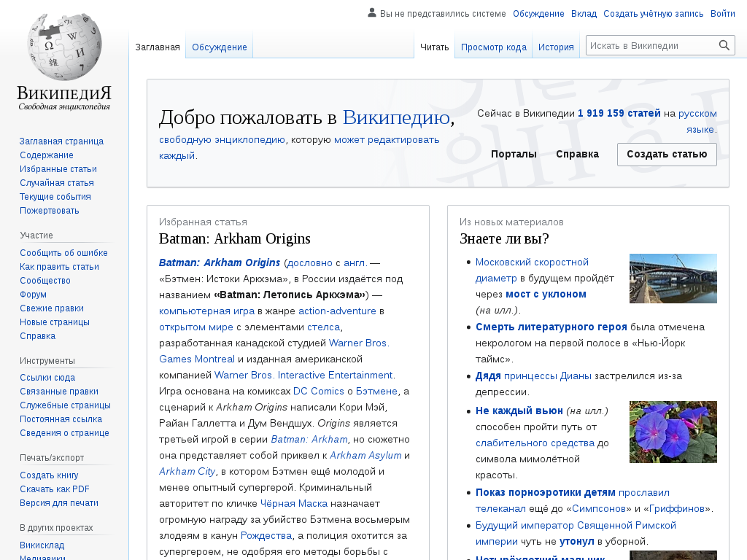Open Викисклад in other projects

coord(42,545)
